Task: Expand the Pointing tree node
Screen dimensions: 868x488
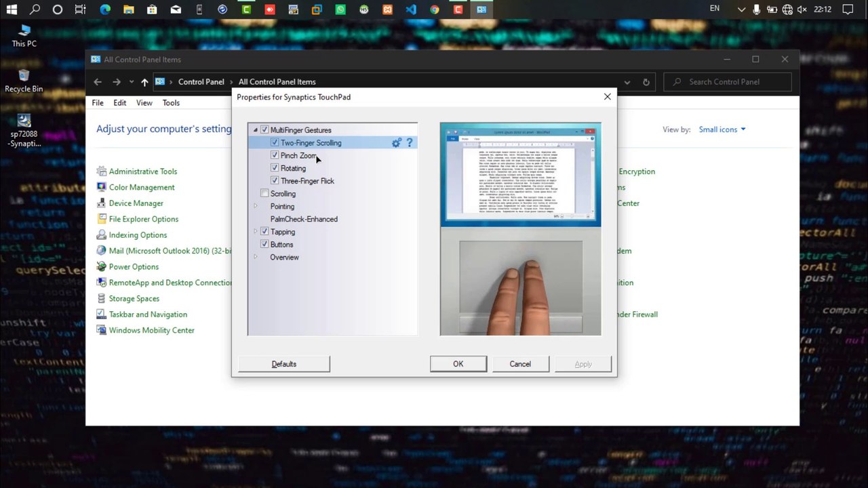Action: 256,207
